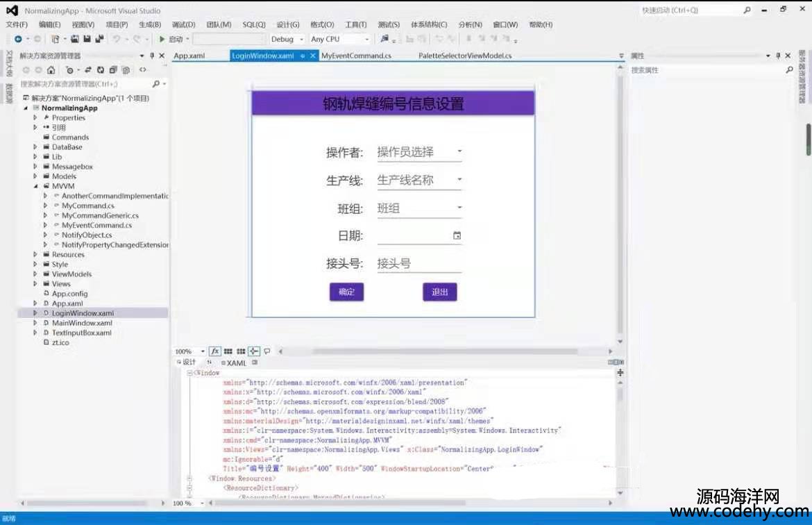This screenshot has width=812, height=525.
Task: Expand the ViewModels folder in tree
Action: click(35, 274)
